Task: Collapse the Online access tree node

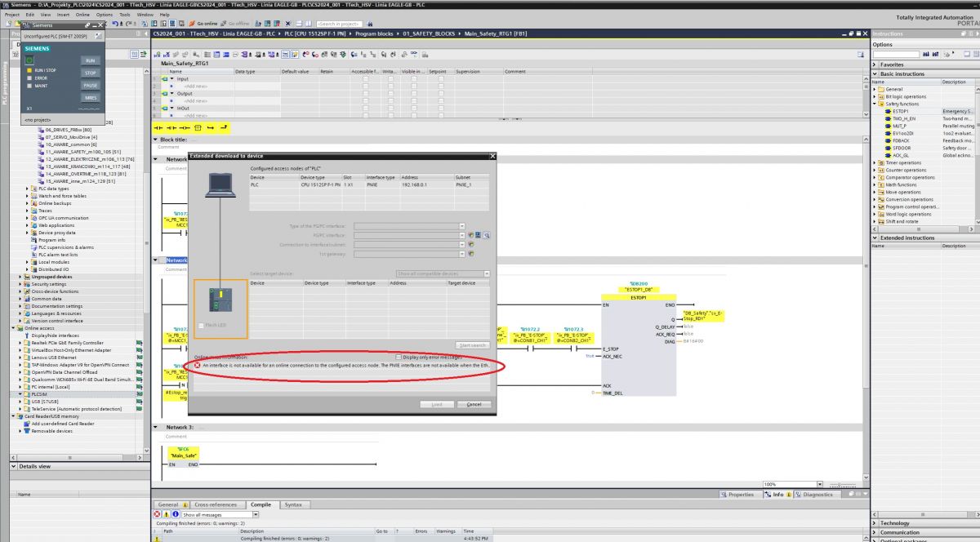Action: pos(15,328)
